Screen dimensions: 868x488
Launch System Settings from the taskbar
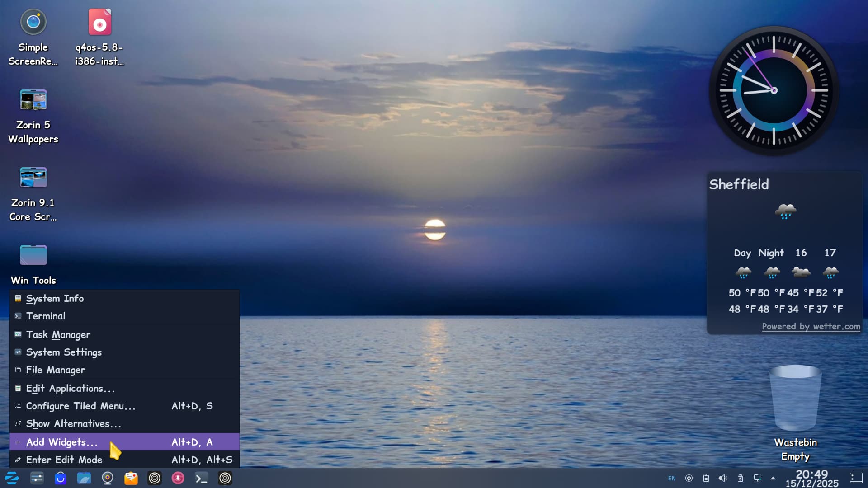coord(37,478)
